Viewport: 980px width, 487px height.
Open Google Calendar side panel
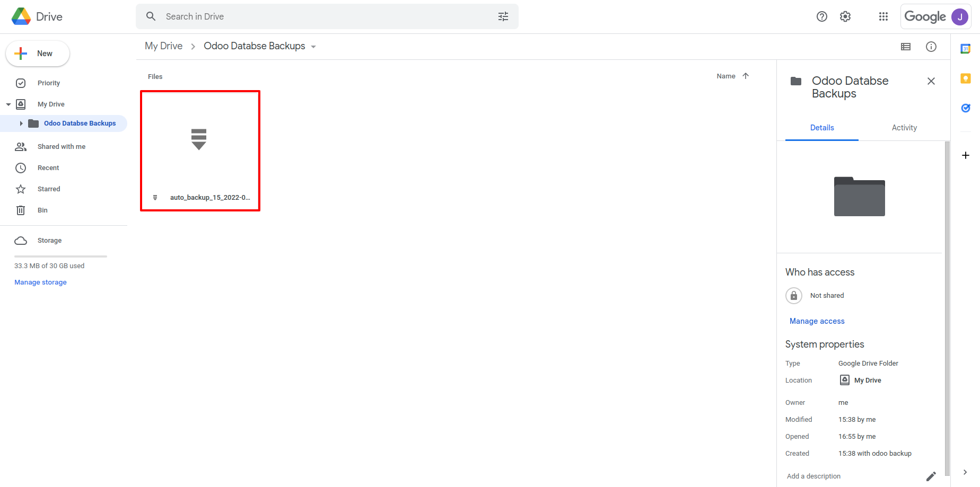point(966,49)
